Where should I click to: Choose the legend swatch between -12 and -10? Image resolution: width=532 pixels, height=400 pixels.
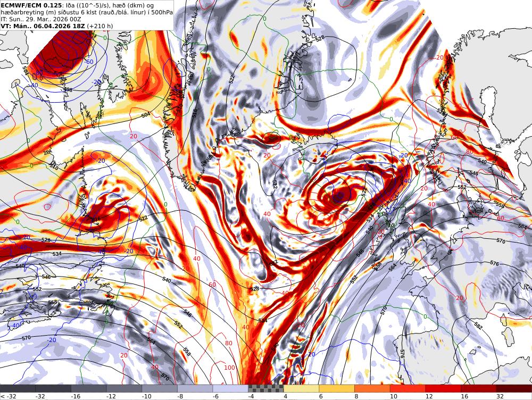124,388
